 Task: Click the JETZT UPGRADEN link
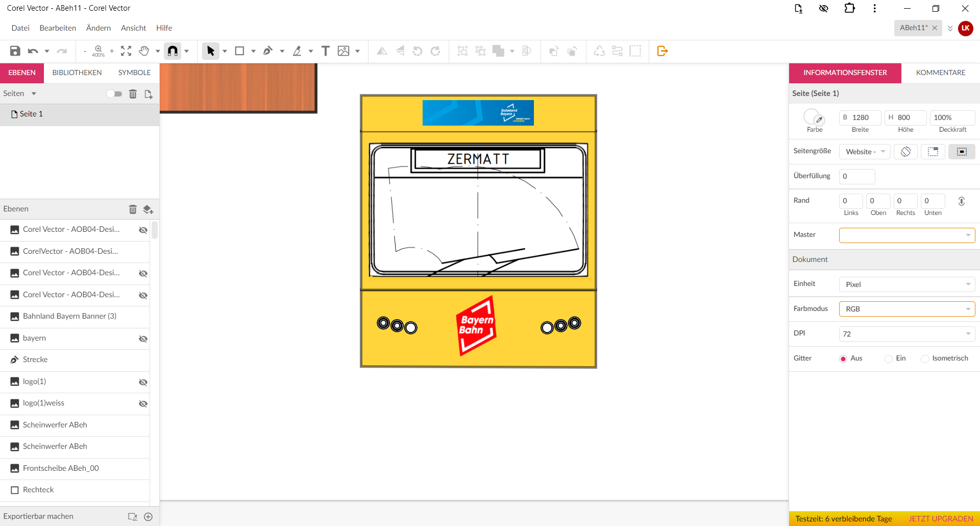tap(940, 519)
